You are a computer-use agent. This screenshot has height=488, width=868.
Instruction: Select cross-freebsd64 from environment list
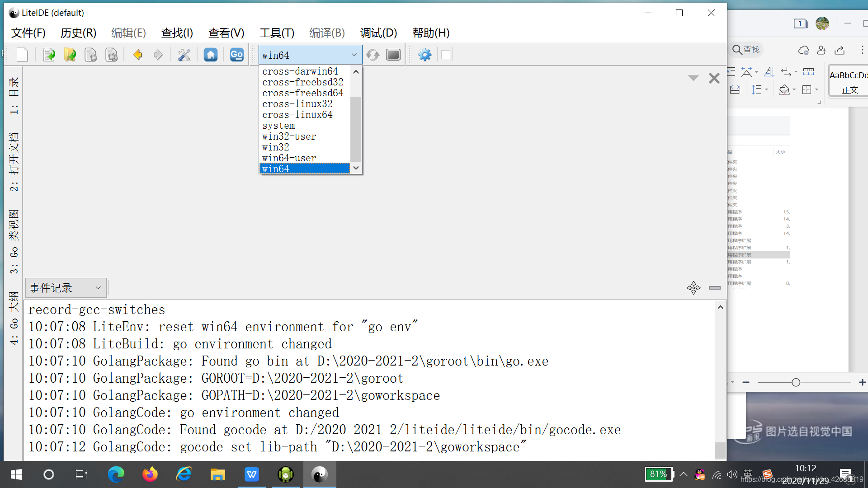pyautogui.click(x=305, y=93)
